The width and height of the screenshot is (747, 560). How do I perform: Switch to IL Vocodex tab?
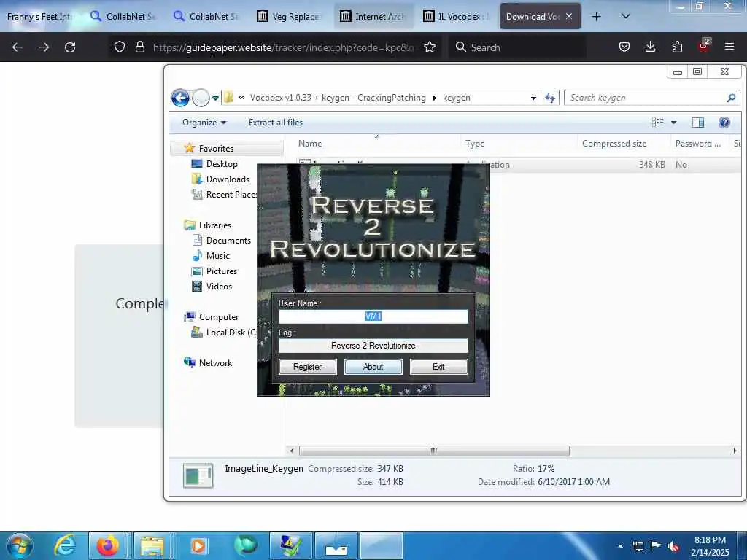coord(457,17)
